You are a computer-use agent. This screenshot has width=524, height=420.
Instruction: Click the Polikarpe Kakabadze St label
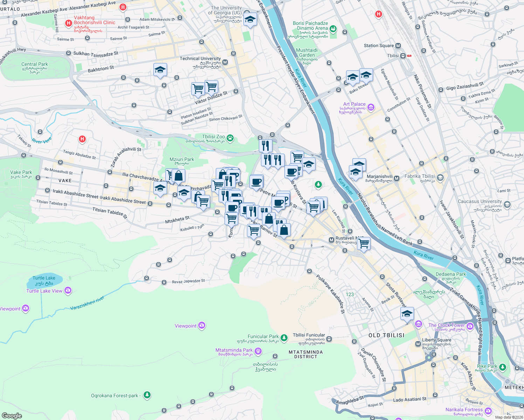(331, 294)
